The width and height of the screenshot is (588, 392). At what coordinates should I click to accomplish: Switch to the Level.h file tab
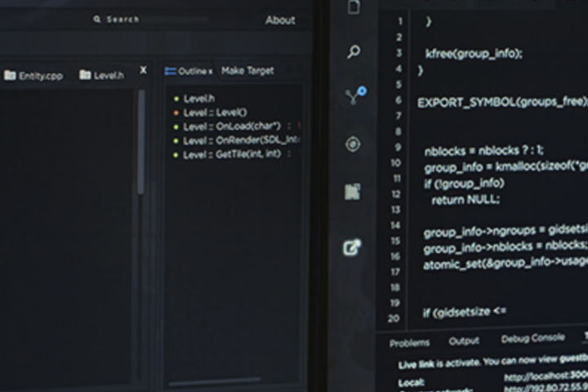click(101, 75)
